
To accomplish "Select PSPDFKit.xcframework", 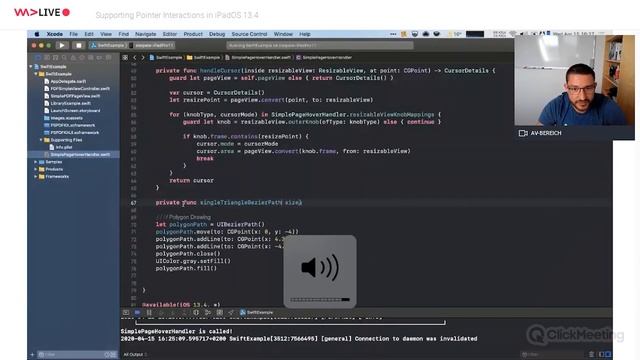I will [x=69, y=125].
